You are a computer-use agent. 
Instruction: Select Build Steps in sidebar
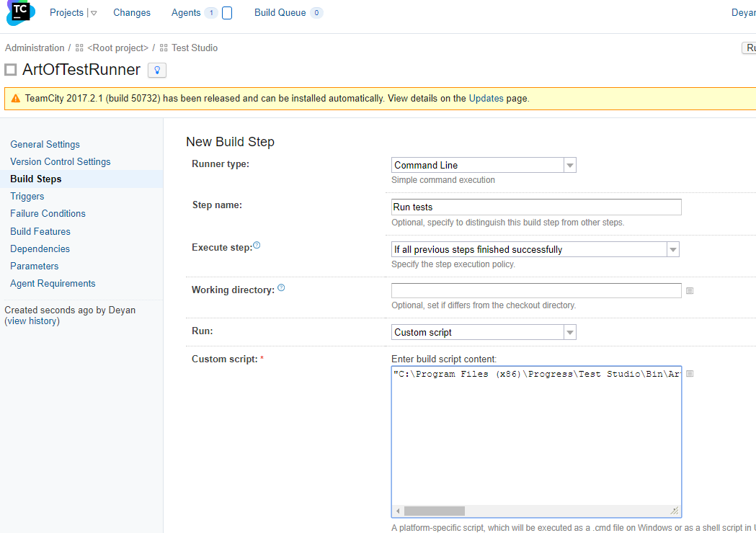tap(36, 179)
